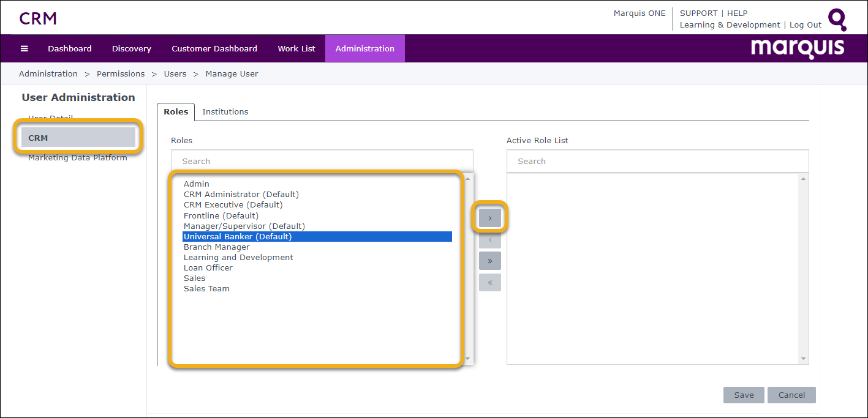Remove all roles with double left arrow
868x418 pixels.
pos(490,282)
